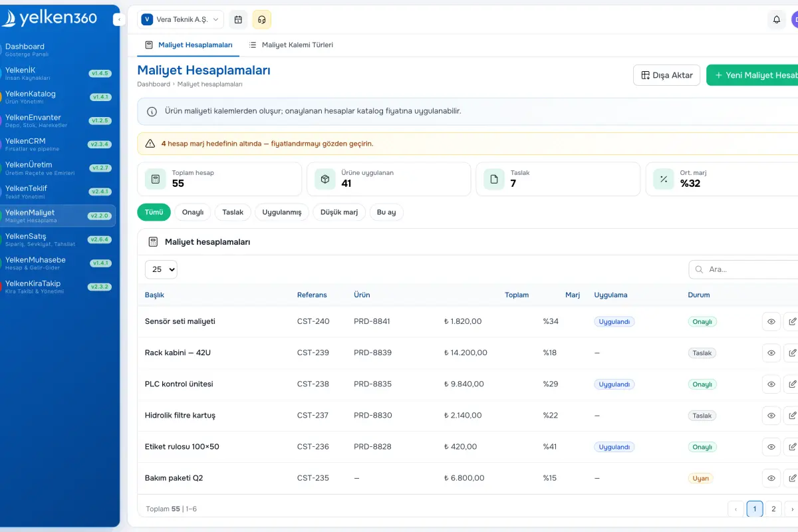Viewport: 798px width, 532px height.
Task: Sort by the Toplam column header
Action: pyautogui.click(x=517, y=295)
